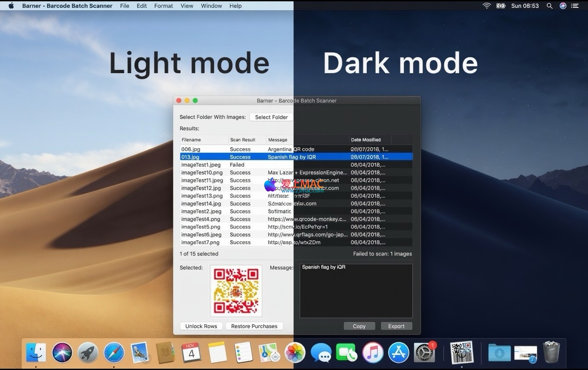This screenshot has height=370, width=588.
Task: Open the Downloads folder in the dock
Action: pyautogui.click(x=499, y=353)
